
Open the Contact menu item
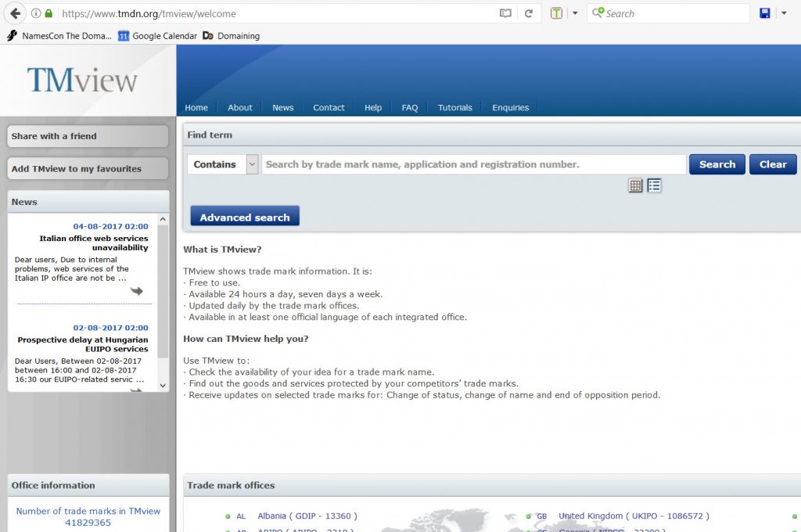pyautogui.click(x=329, y=108)
